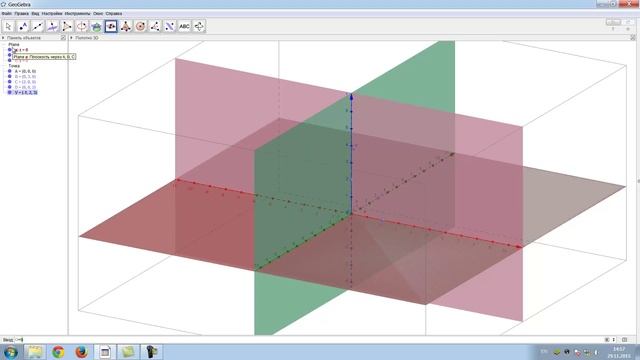Select the Polygon tool
Viewport: 640px width, 360px height.
[67, 27]
